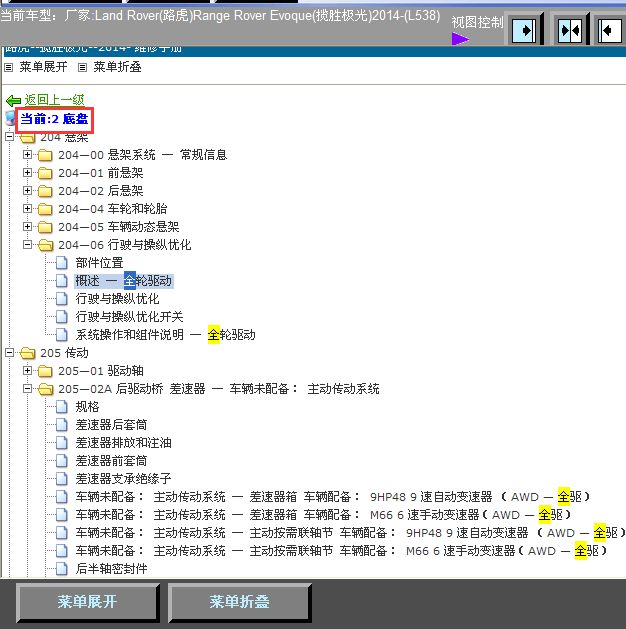Click the bottom 菜单折叠 button
The image size is (626, 629).
[239, 602]
